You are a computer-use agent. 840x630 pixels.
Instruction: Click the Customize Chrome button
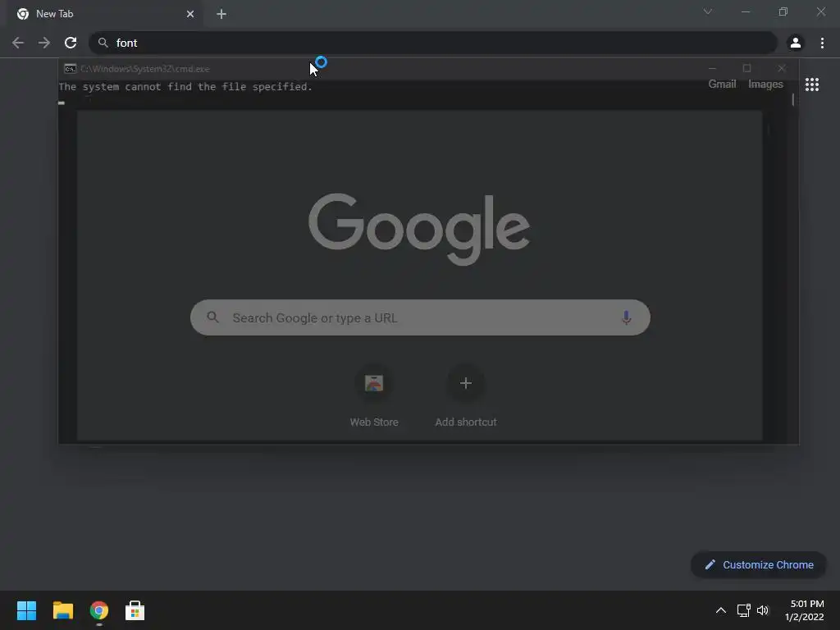[x=759, y=564]
